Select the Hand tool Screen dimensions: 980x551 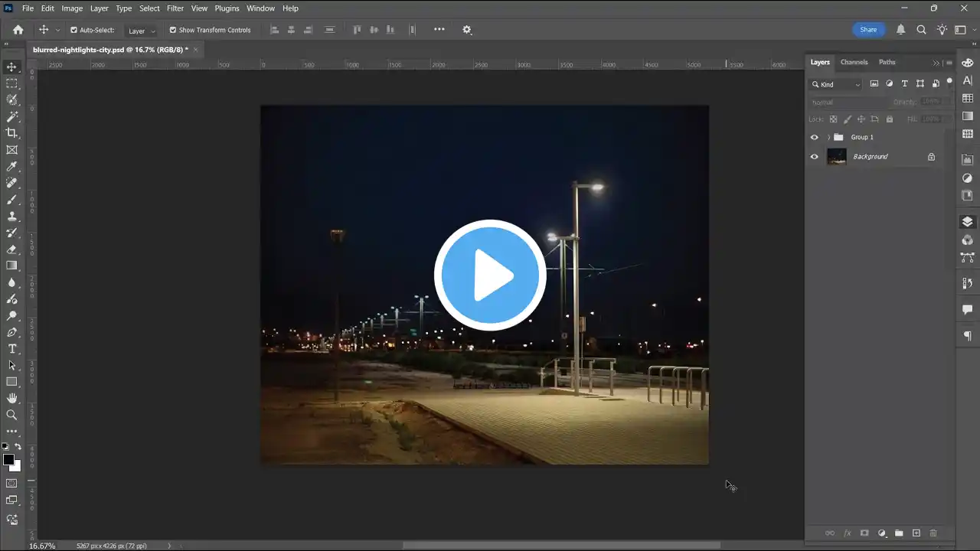(11, 398)
